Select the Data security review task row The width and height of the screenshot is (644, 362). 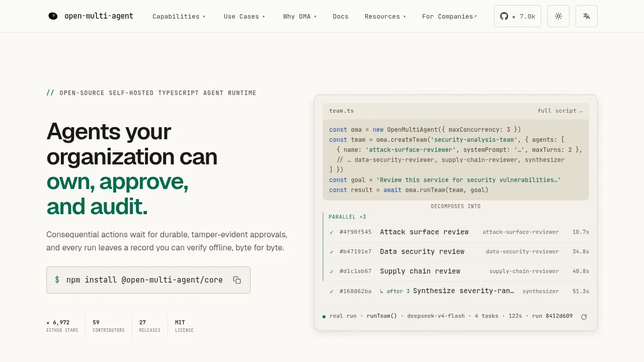[459, 251]
